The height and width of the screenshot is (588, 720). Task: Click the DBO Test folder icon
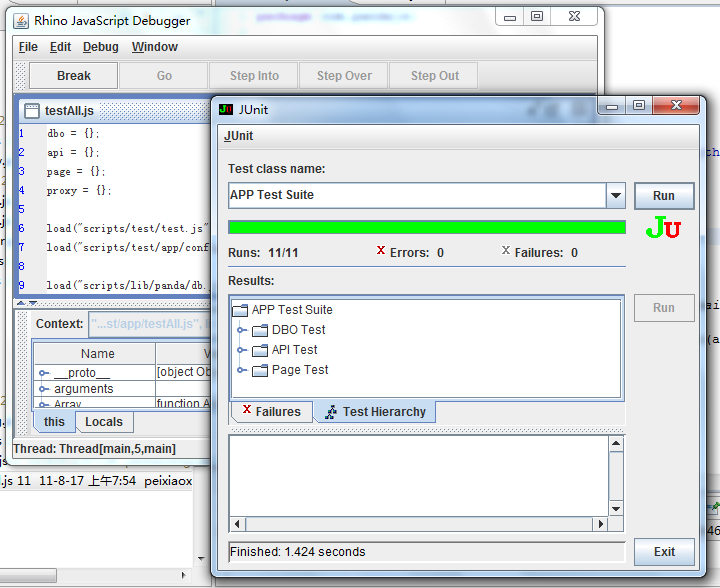pos(260,330)
